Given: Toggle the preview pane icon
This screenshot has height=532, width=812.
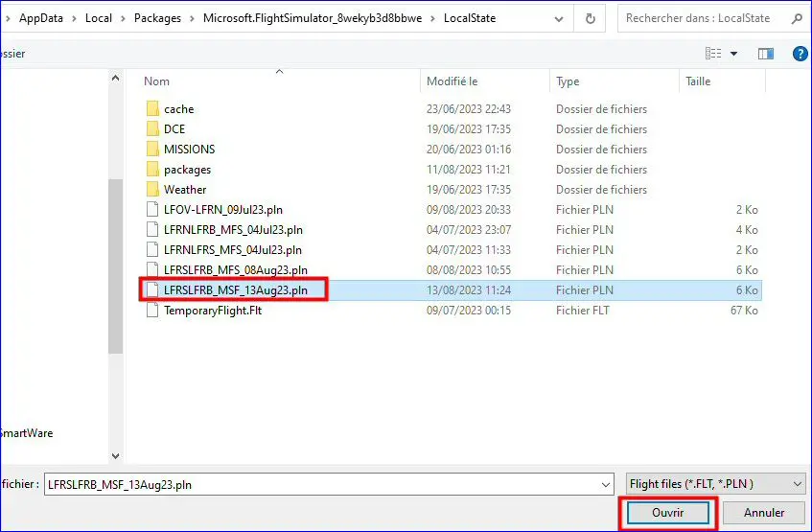Looking at the screenshot, I should [765, 54].
